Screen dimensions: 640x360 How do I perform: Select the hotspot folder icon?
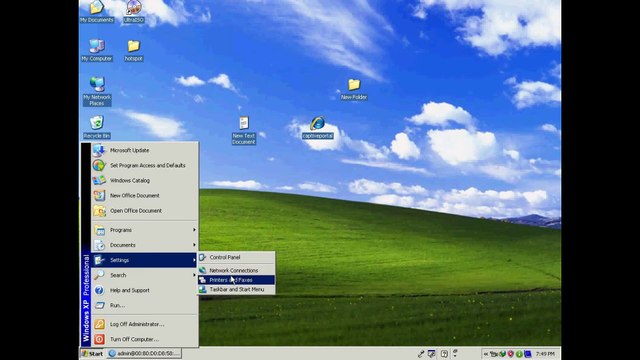point(133,50)
